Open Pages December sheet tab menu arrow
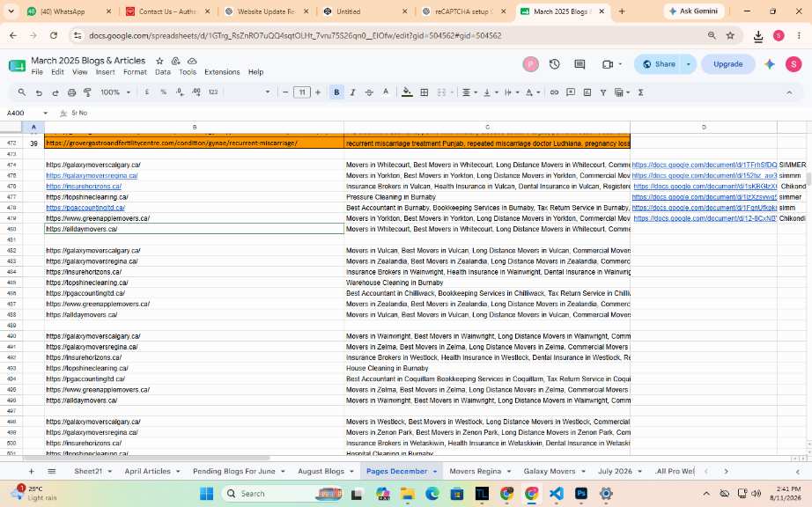The width and height of the screenshot is (812, 507). point(435,471)
